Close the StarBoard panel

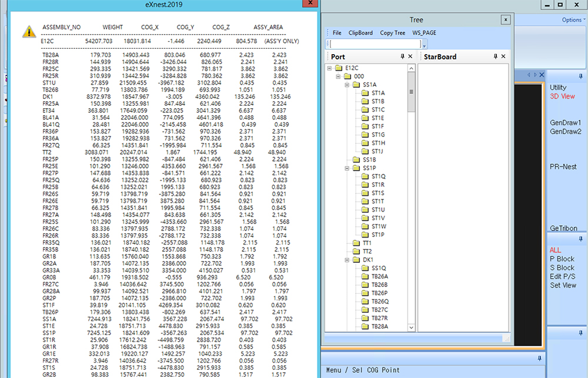(503, 56)
